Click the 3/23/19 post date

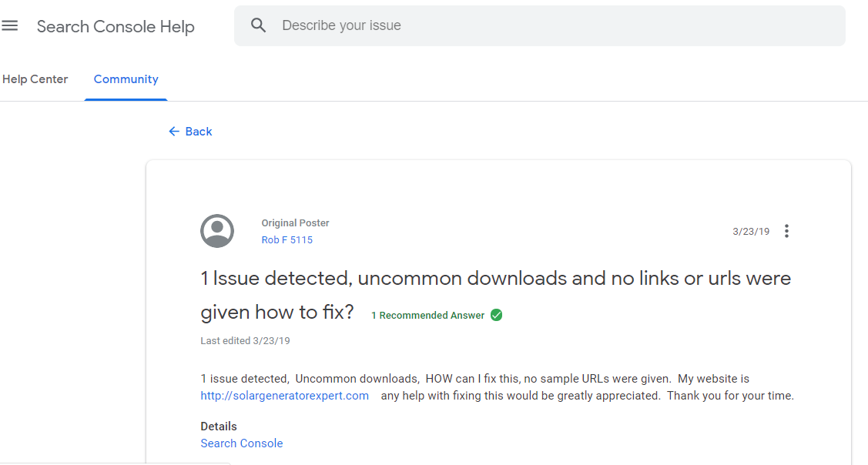coord(751,232)
